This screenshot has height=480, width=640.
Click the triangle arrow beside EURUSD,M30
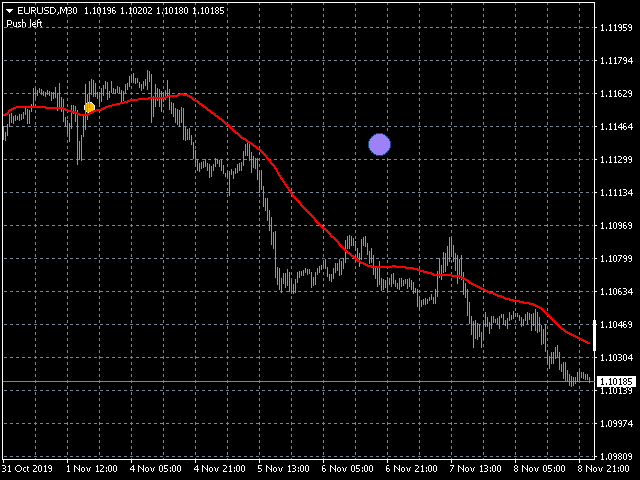(x=9, y=10)
